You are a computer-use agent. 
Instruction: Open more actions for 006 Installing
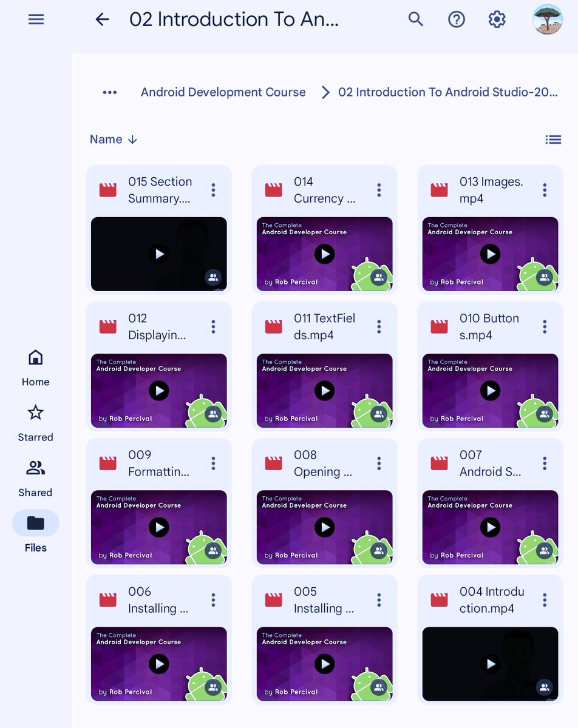coord(213,600)
